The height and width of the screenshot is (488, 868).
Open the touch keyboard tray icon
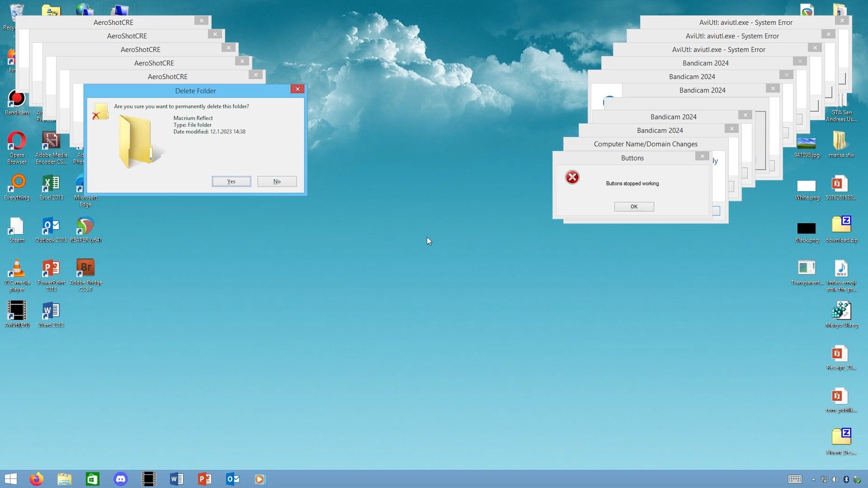pyautogui.click(x=795, y=479)
